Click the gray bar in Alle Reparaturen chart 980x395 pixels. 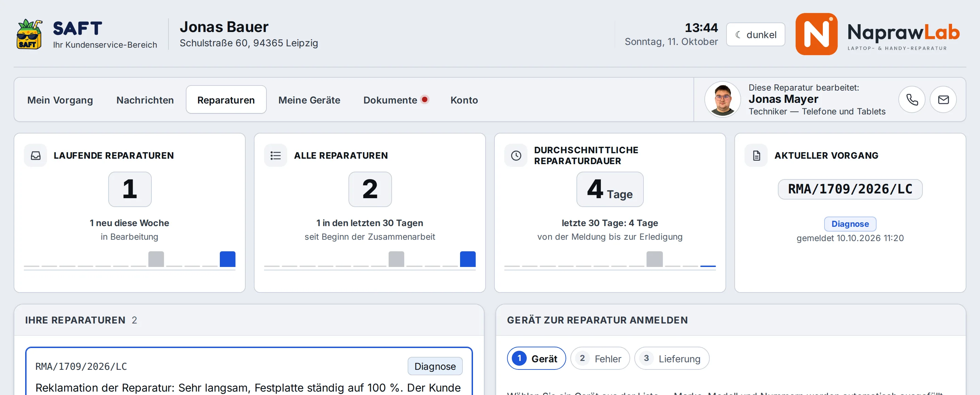(396, 259)
